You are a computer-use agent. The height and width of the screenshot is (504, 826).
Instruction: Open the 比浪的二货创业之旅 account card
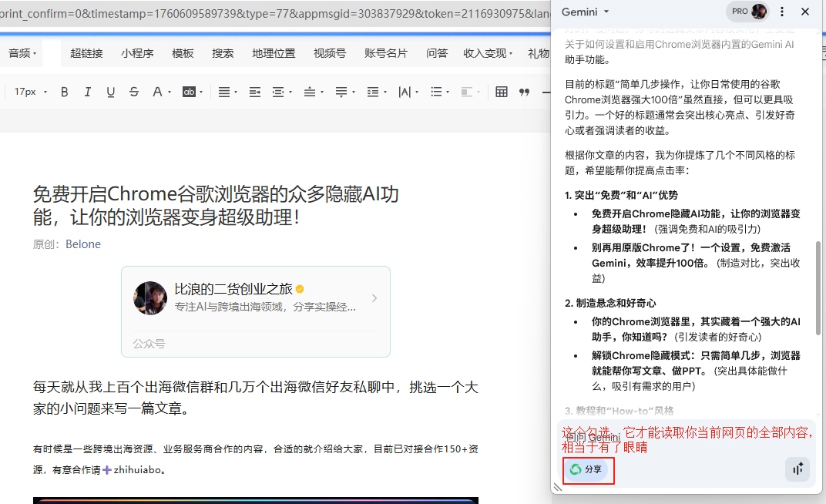point(256,312)
